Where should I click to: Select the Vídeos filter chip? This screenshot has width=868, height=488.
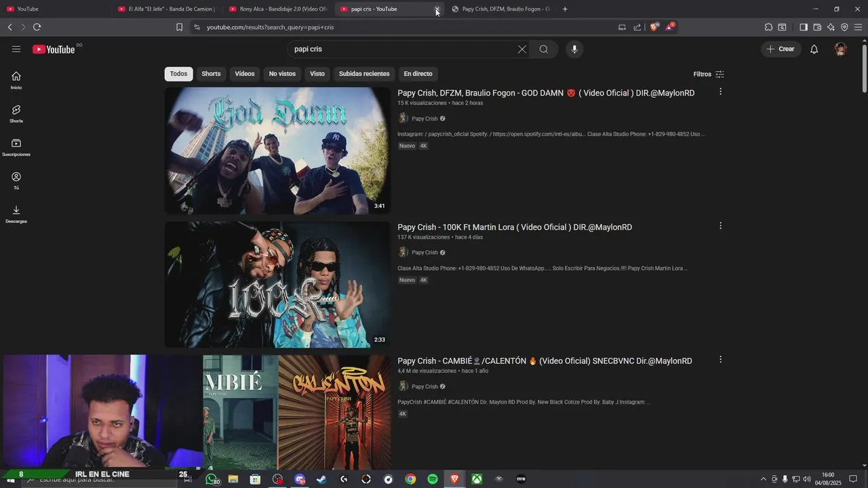(245, 74)
